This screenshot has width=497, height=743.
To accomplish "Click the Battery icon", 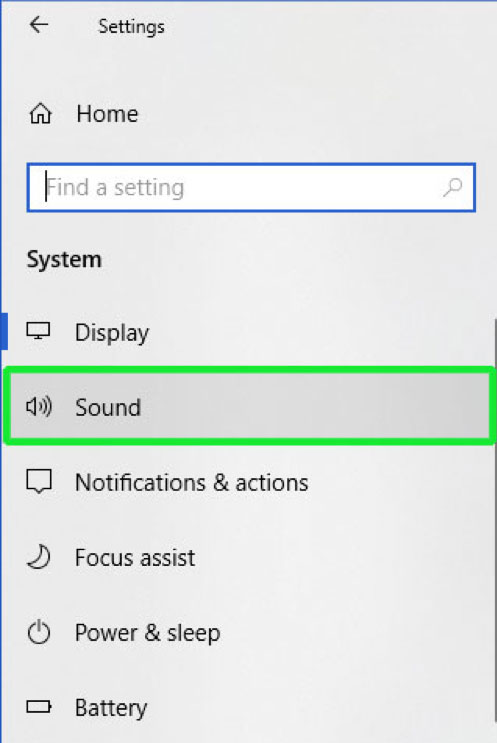I will (39, 707).
